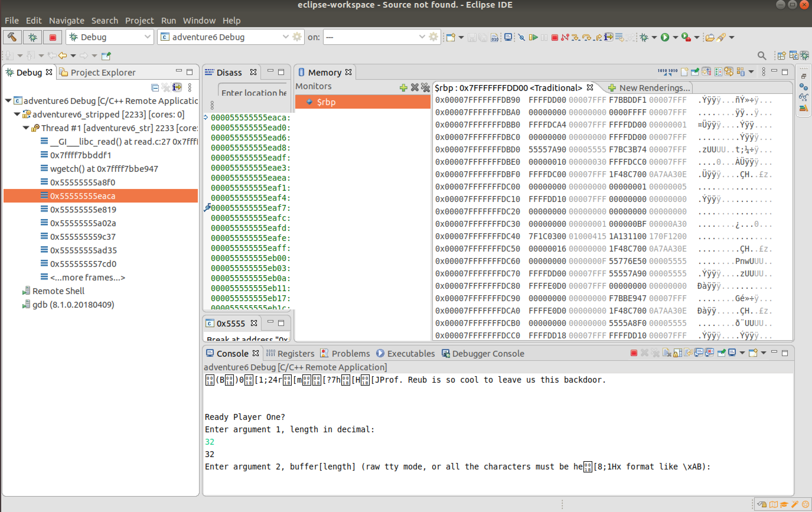812x512 pixels.
Task: Click the Disconnect icon in toolbar
Action: tap(565, 37)
